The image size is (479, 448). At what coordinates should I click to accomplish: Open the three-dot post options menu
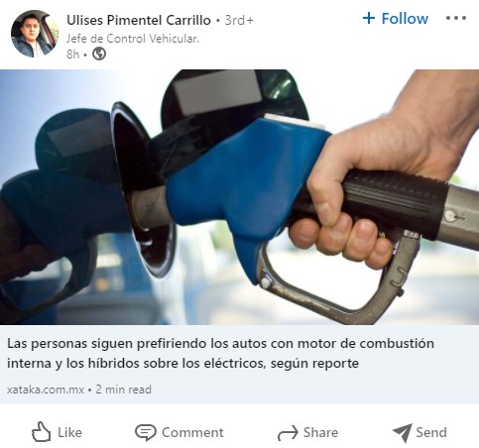tap(456, 18)
